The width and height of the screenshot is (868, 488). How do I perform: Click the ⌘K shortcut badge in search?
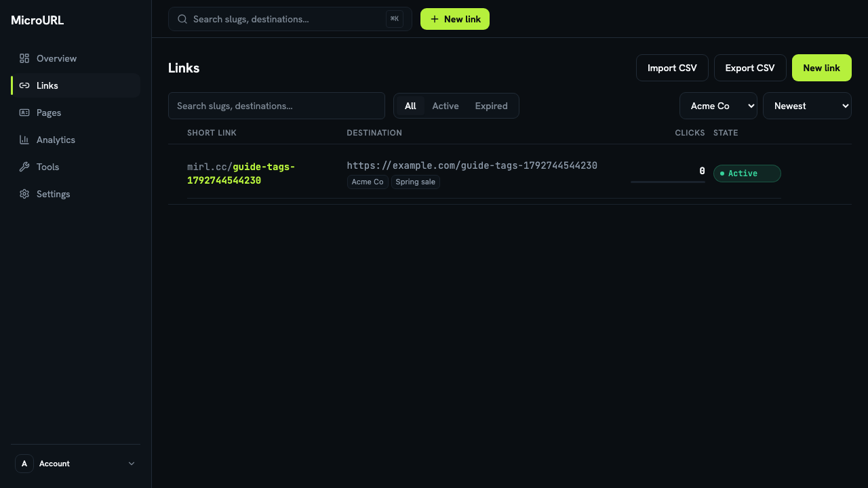tap(395, 19)
